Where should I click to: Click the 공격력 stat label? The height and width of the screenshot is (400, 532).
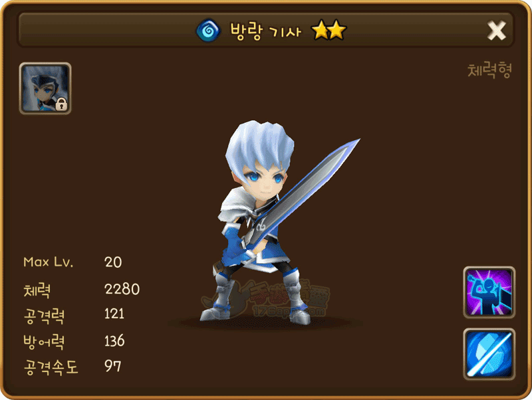(x=44, y=316)
